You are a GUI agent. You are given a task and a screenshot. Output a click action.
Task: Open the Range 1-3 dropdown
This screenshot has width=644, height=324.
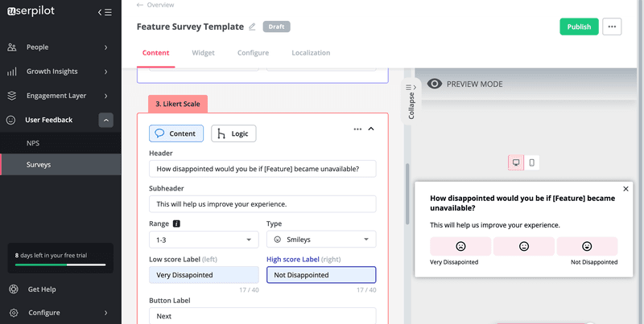pyautogui.click(x=204, y=240)
